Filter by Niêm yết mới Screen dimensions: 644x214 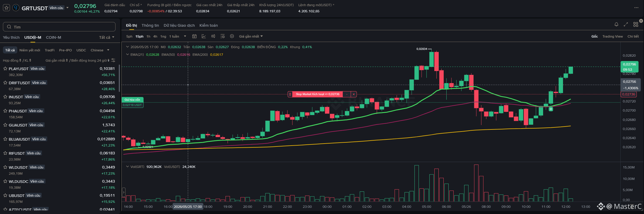click(30, 50)
